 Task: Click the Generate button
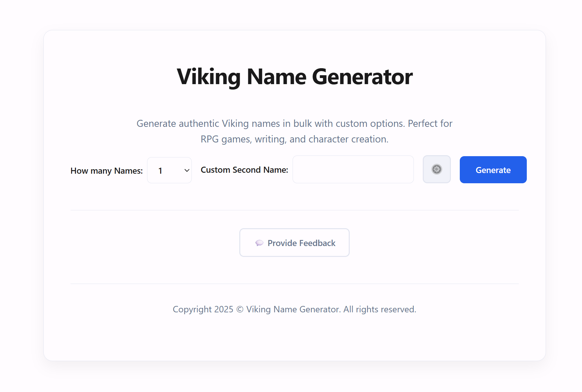pyautogui.click(x=493, y=170)
